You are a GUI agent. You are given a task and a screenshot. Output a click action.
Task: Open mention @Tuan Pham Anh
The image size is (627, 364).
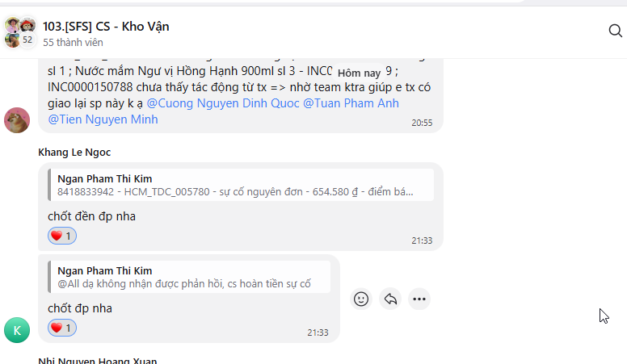(x=351, y=103)
